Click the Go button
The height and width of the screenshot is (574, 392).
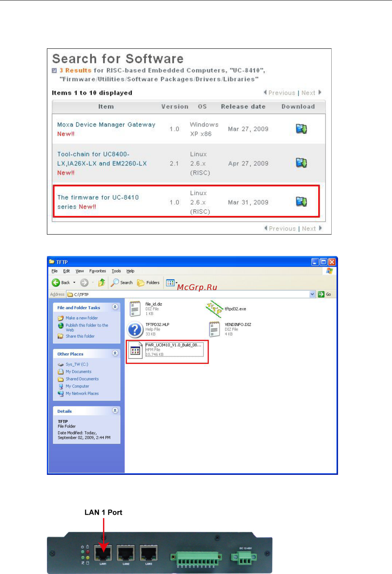[324, 294]
